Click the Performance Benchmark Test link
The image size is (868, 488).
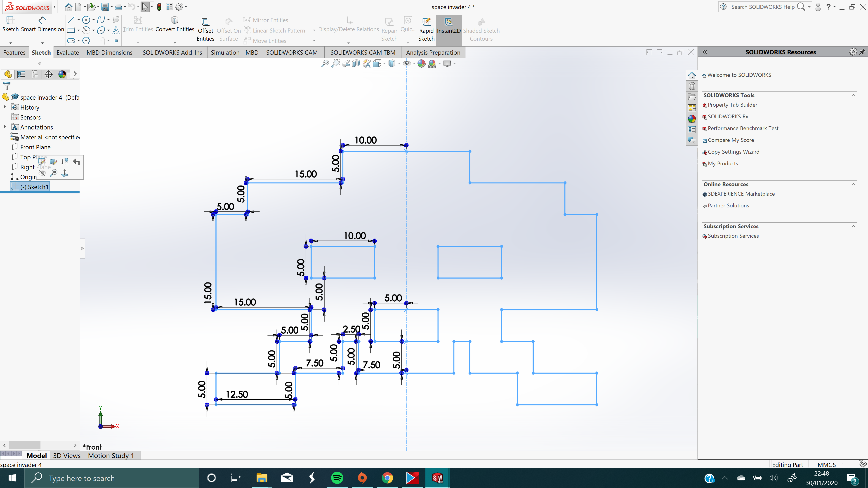743,128
